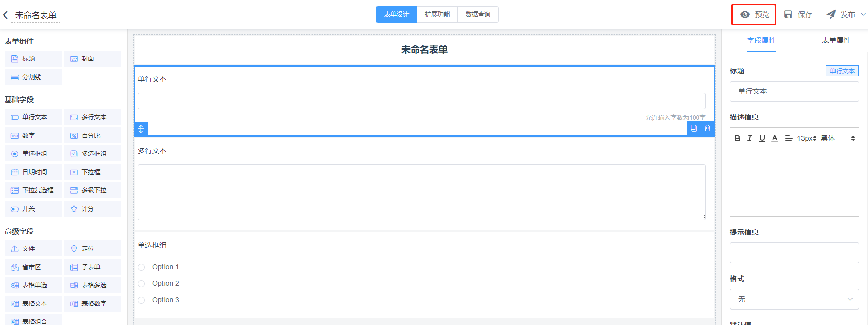Click the drag-move handle icon on selected field
The image size is (868, 325).
pos(141,128)
